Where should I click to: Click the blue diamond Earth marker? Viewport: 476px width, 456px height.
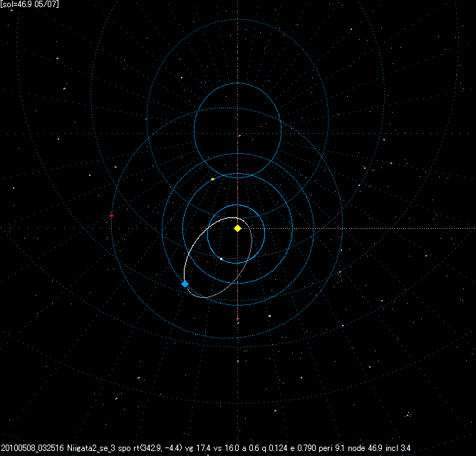[x=185, y=284]
